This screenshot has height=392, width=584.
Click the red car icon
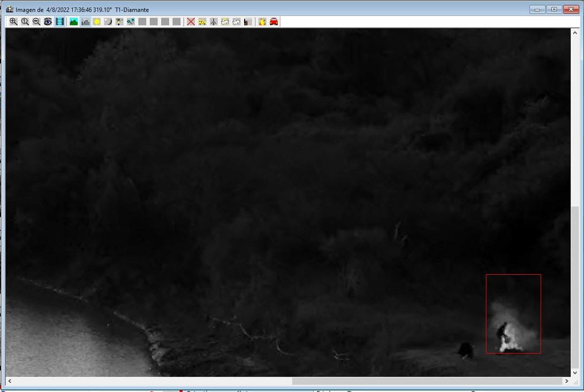274,22
